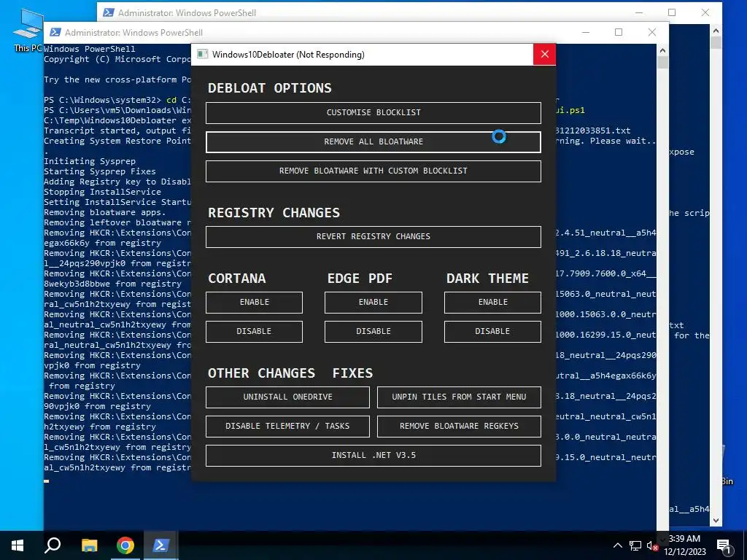Enable Edge PDF

[373, 303]
